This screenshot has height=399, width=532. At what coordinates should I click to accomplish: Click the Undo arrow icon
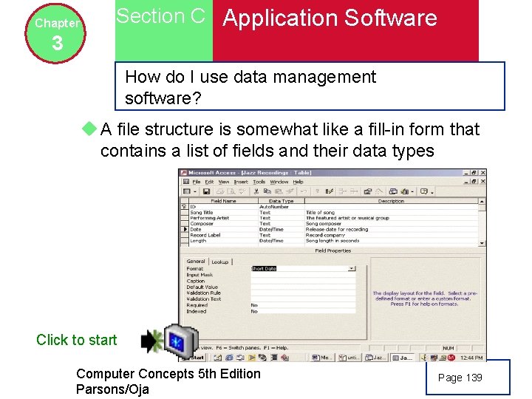point(304,191)
